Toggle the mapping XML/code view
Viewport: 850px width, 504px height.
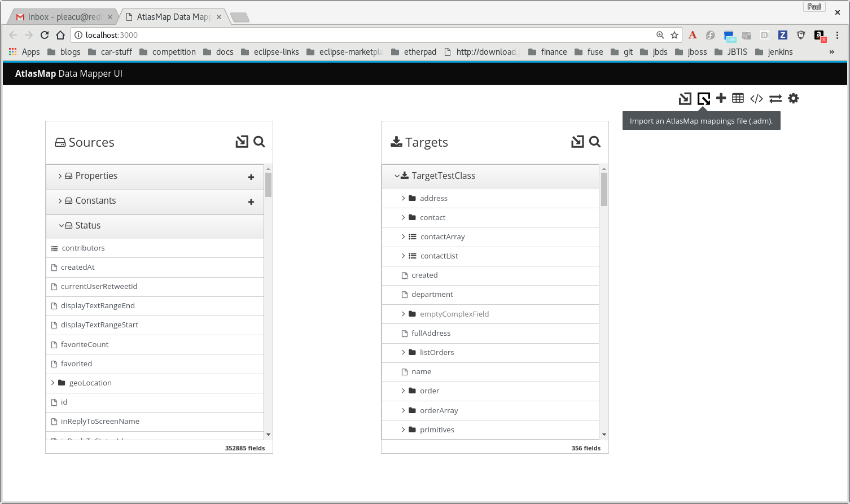click(x=756, y=98)
